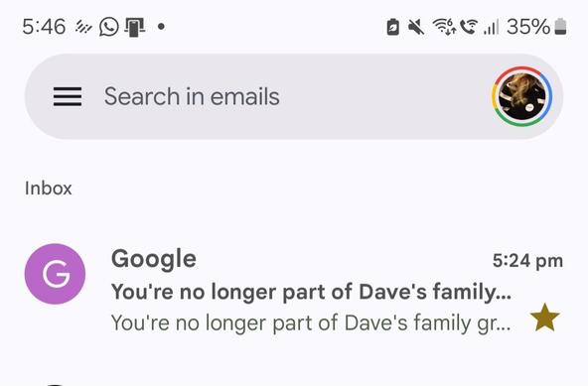Tap the Inbox section label
The image size is (588, 386).
pos(49,189)
